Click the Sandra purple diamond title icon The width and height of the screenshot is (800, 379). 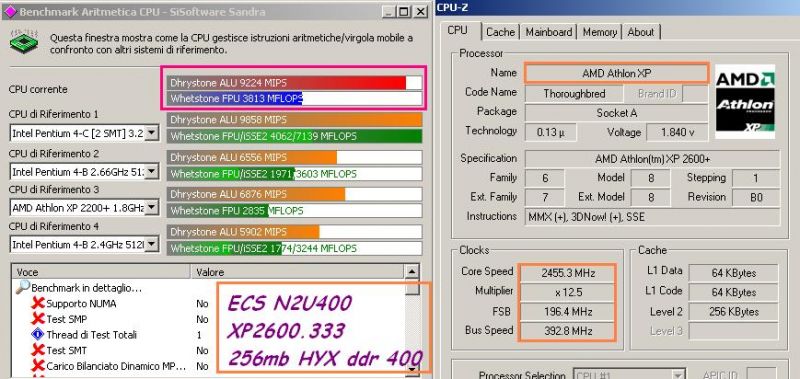[10, 12]
